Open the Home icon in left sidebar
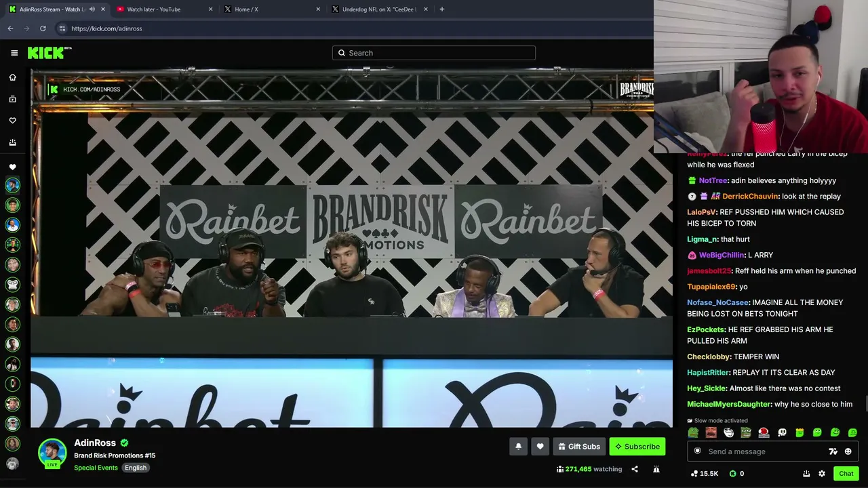 tap(12, 77)
